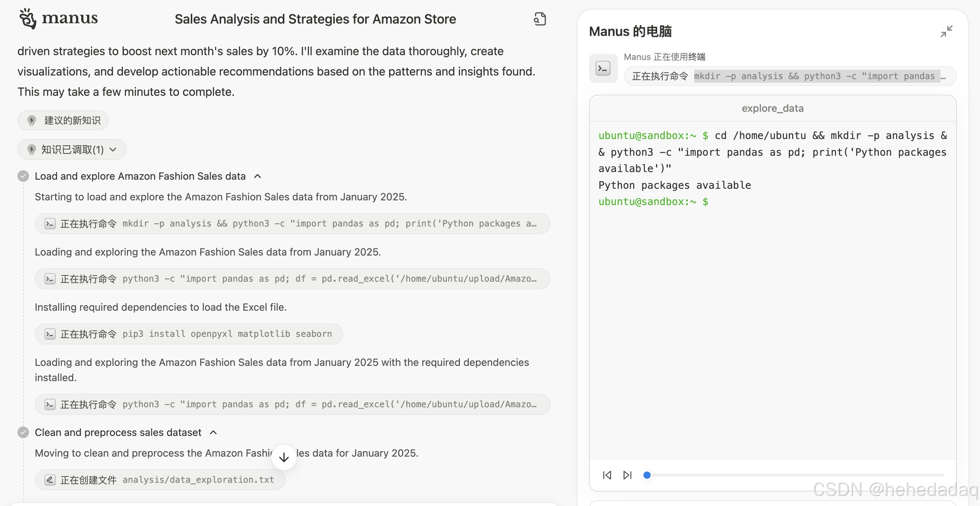The width and height of the screenshot is (980, 506).
Task: Collapse Load and explore Amazon Fashion section
Action: click(258, 176)
